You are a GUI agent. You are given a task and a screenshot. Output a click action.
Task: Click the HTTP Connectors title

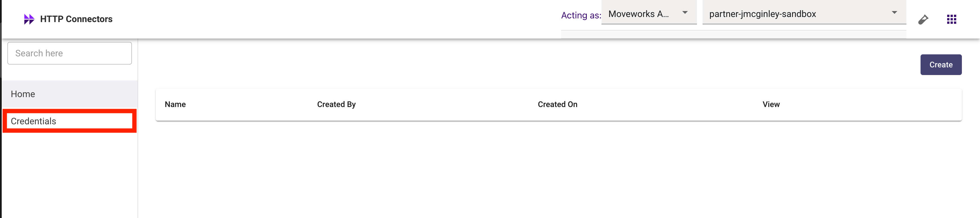click(x=76, y=19)
